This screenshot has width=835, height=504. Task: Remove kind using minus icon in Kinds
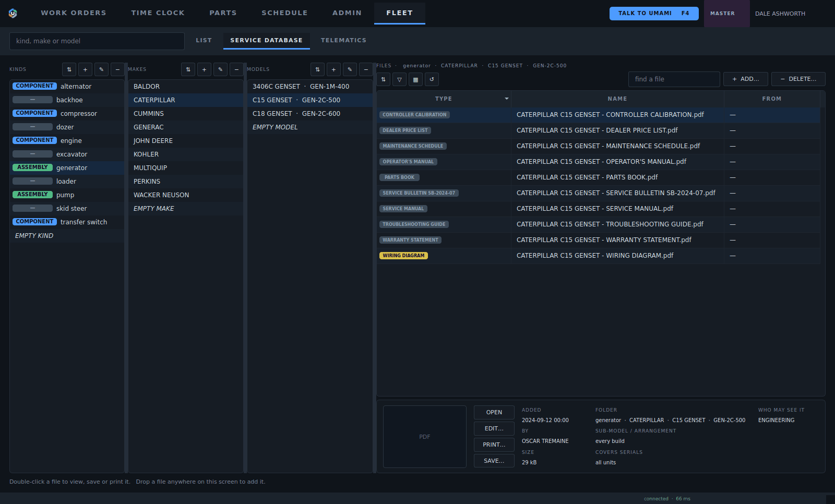(x=117, y=69)
